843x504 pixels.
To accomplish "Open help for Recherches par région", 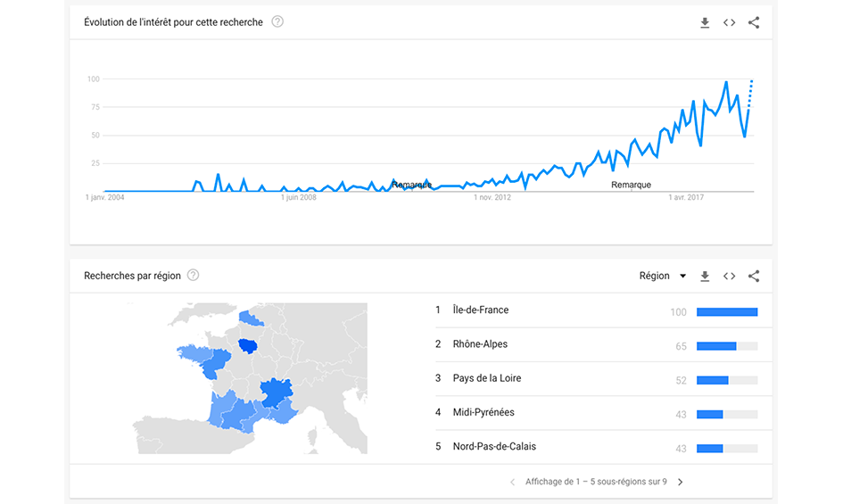I will [x=193, y=276].
